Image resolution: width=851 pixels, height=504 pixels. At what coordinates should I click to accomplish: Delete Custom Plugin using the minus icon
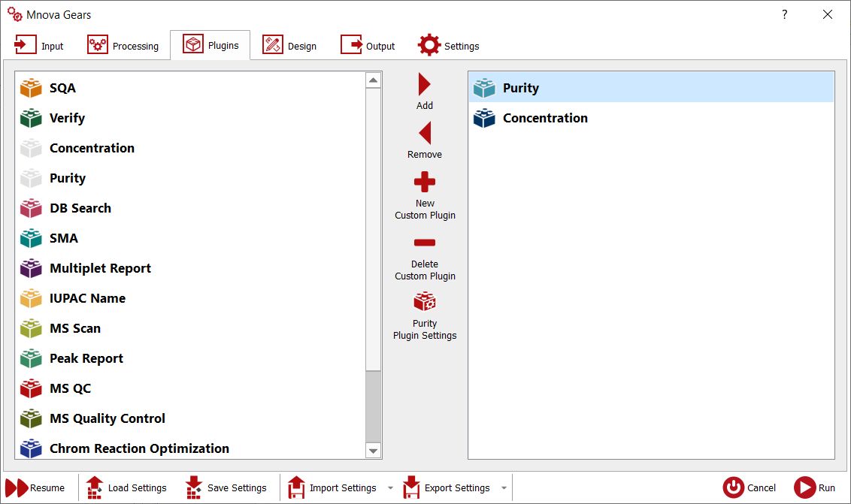425,243
